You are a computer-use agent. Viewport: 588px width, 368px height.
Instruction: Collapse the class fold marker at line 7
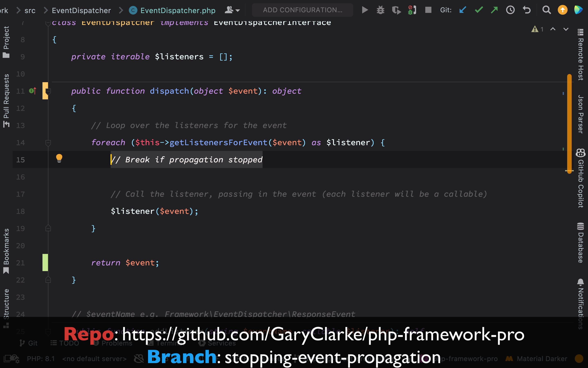click(x=48, y=23)
